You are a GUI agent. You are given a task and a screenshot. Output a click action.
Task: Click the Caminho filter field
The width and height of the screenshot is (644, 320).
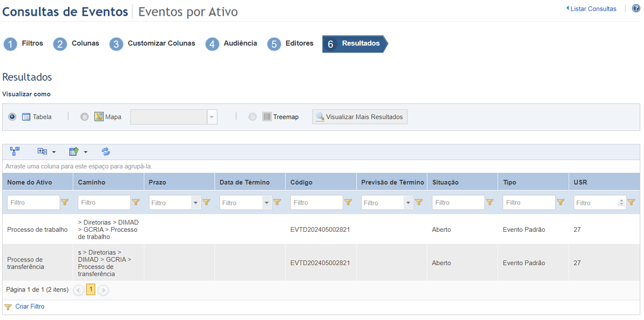(104, 202)
